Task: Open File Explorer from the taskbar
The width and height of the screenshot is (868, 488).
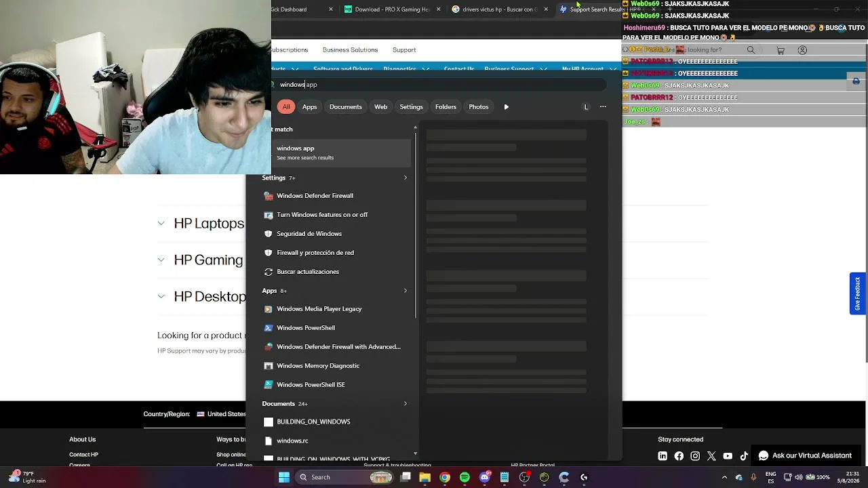Action: pyautogui.click(x=425, y=477)
